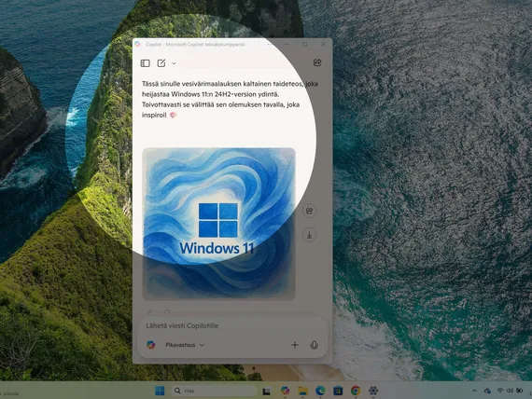Open the Windows Start menu
The height and width of the screenshot is (399, 532).
(160, 391)
